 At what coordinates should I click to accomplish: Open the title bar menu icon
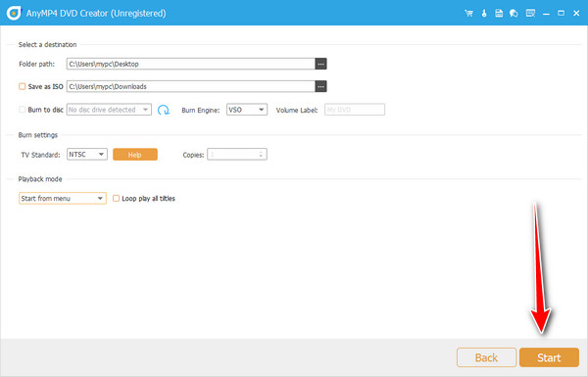point(530,14)
